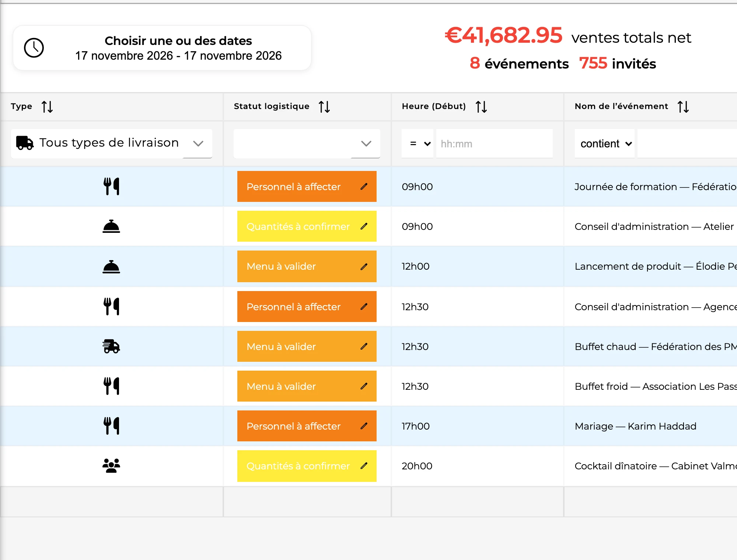This screenshot has height=560, width=737.
Task: Open the Tous types de livraison dropdown
Action: click(x=112, y=143)
